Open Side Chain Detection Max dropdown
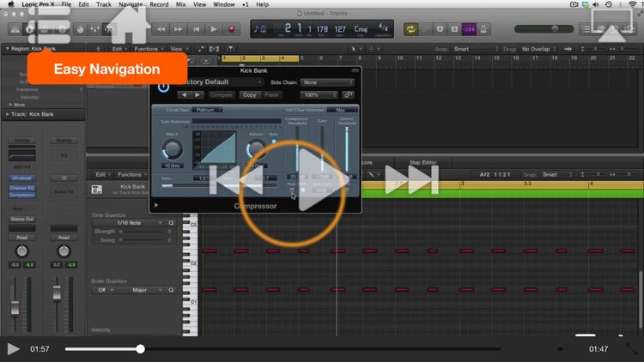644x362 pixels. click(x=342, y=110)
